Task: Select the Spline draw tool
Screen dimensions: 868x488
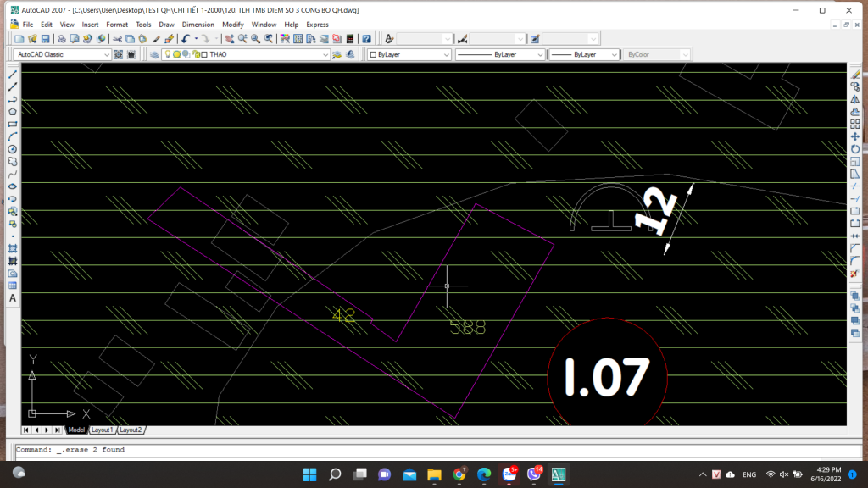Action: (x=12, y=175)
